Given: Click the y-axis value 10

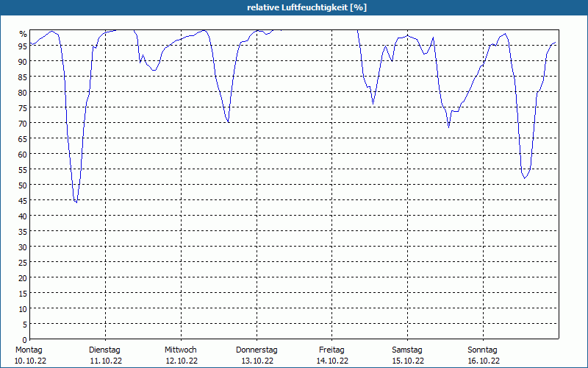Looking at the screenshot, I should [x=23, y=308].
